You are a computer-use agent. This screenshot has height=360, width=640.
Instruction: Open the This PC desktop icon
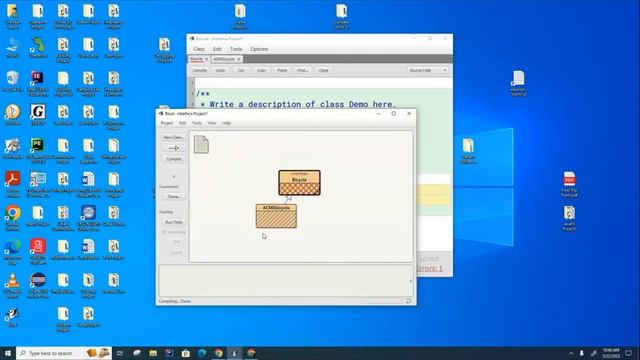13,48
